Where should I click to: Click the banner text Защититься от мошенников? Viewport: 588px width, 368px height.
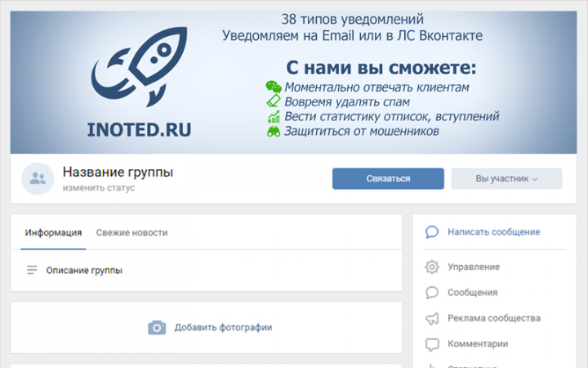coord(362,131)
